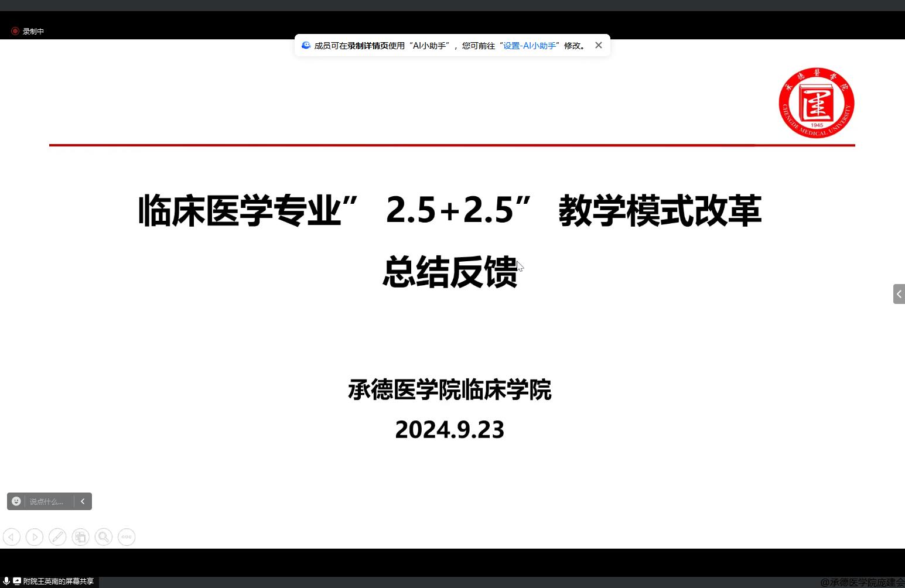Viewport: 905px width, 588px height.
Task: Dismiss the AI小助手 notification banner
Action: 598,45
